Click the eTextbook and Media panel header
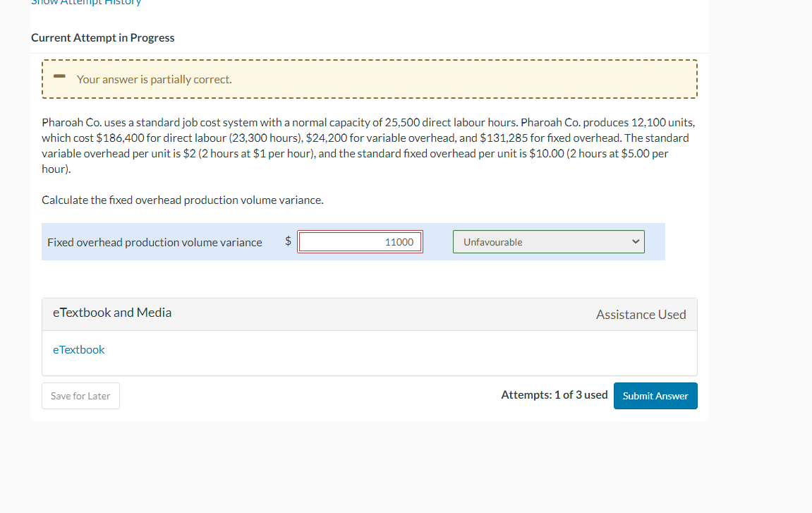The image size is (812, 513). click(111, 312)
